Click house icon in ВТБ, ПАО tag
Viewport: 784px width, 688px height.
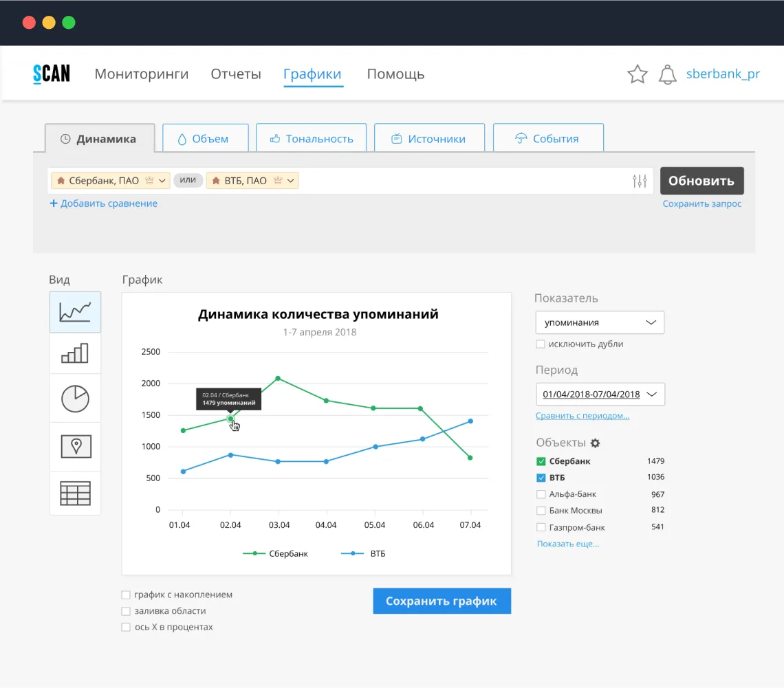point(216,180)
